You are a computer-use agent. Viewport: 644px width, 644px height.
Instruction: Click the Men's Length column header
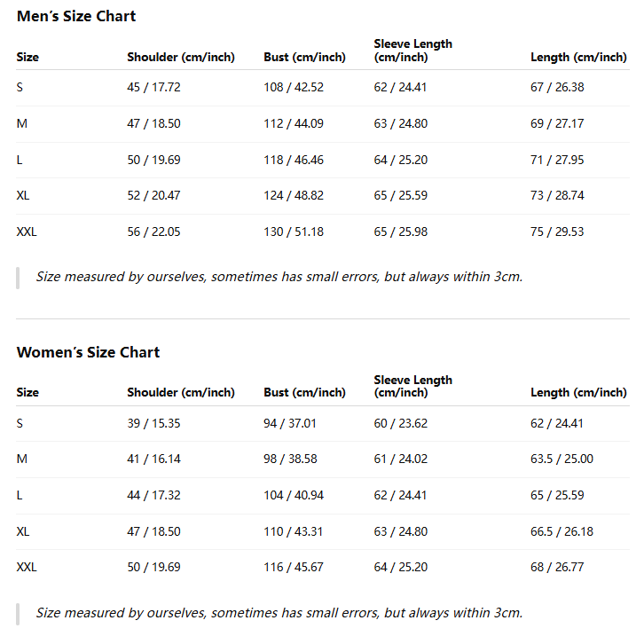point(578,57)
